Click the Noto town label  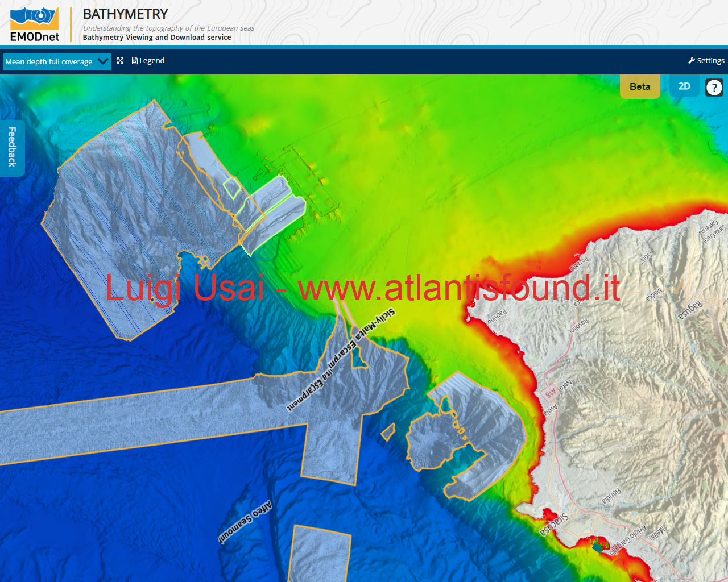tap(566, 386)
